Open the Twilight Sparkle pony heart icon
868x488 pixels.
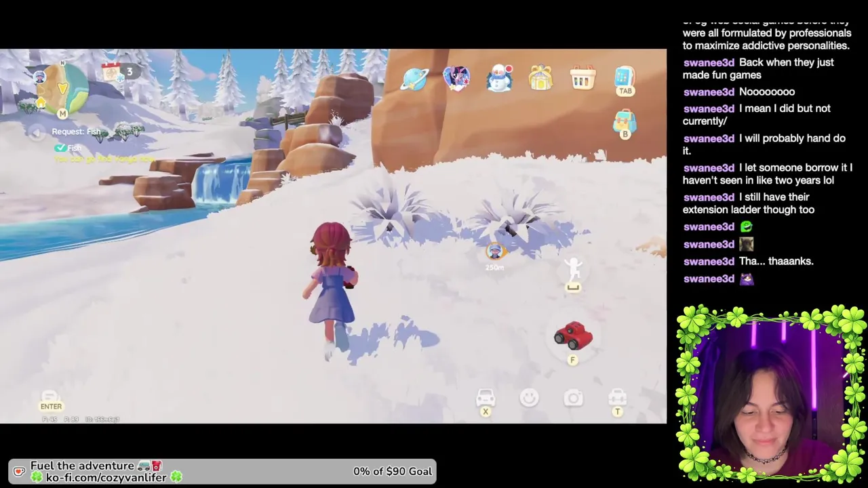click(x=456, y=79)
